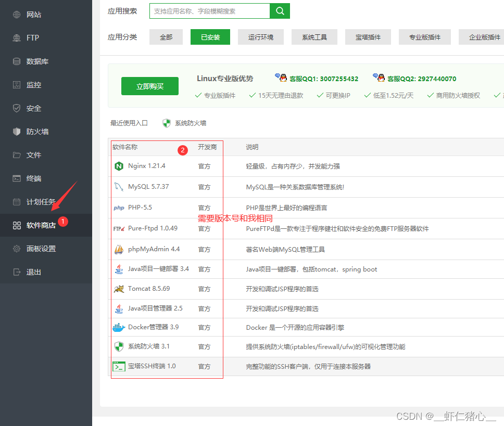Screen dimensions: 504x426
Task: Open 网站 in the sidebar
Action: pos(46,15)
